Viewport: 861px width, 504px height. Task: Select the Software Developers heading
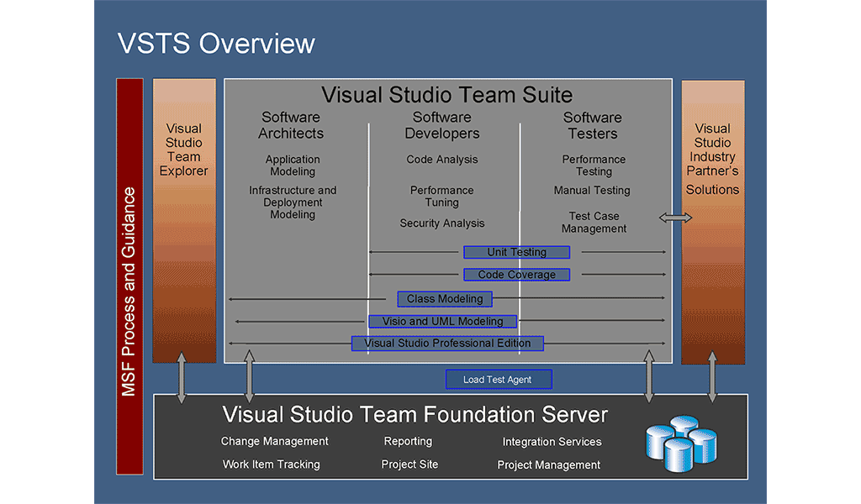[442, 125]
